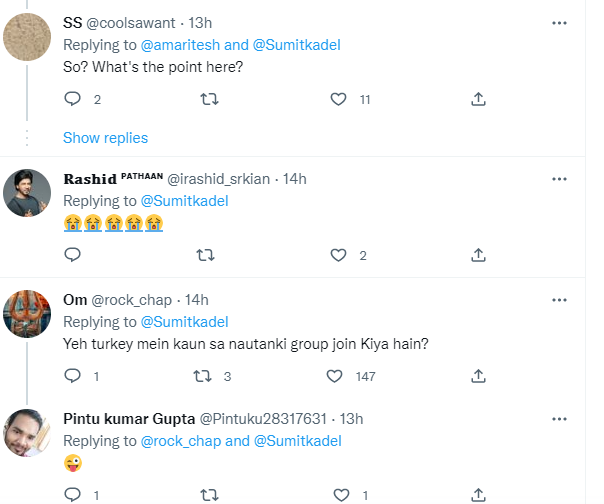Share Rashid's crying emoji tweet

click(x=478, y=255)
